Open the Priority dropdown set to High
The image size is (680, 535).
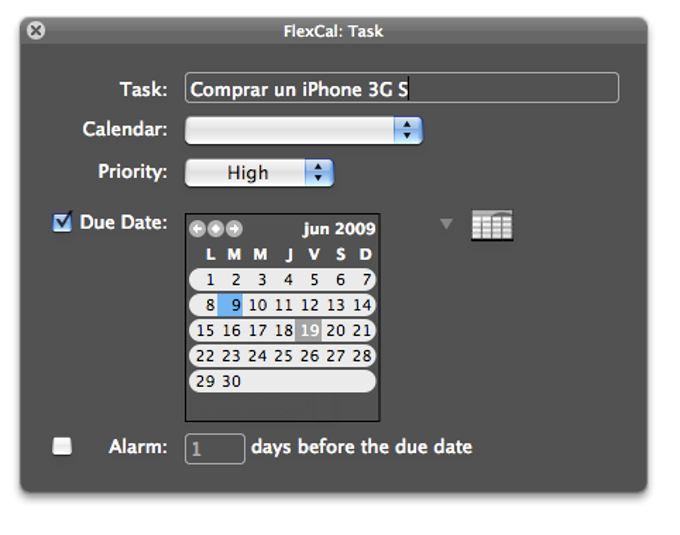(x=259, y=172)
